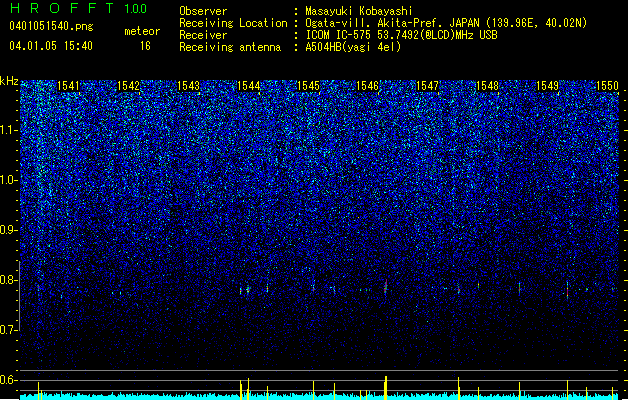Click the 0.9 kHz axis label
Viewport: 629px width, 400px height.
pos(9,230)
